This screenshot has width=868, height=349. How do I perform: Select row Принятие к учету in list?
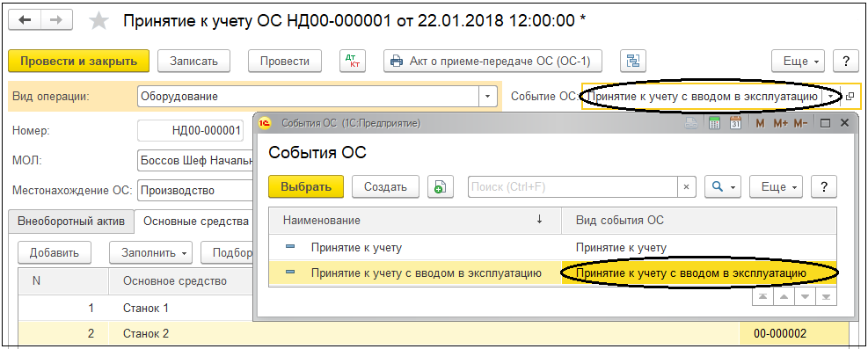click(x=552, y=247)
